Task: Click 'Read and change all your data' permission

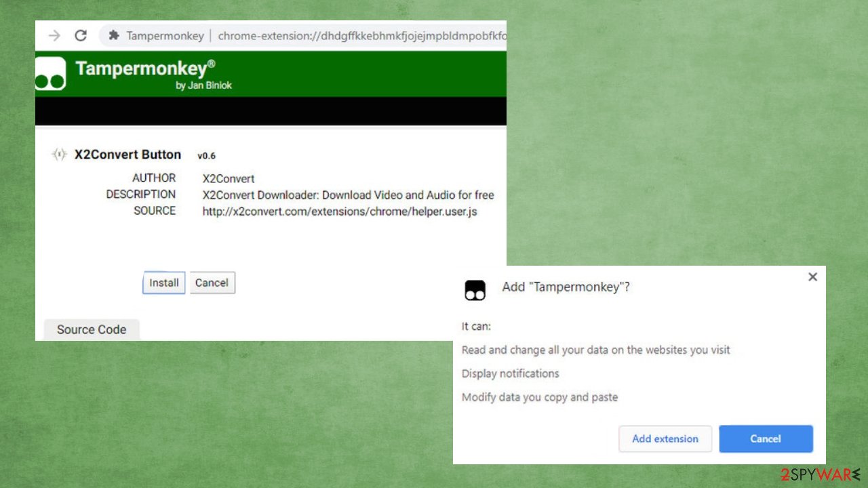Action: coord(596,350)
